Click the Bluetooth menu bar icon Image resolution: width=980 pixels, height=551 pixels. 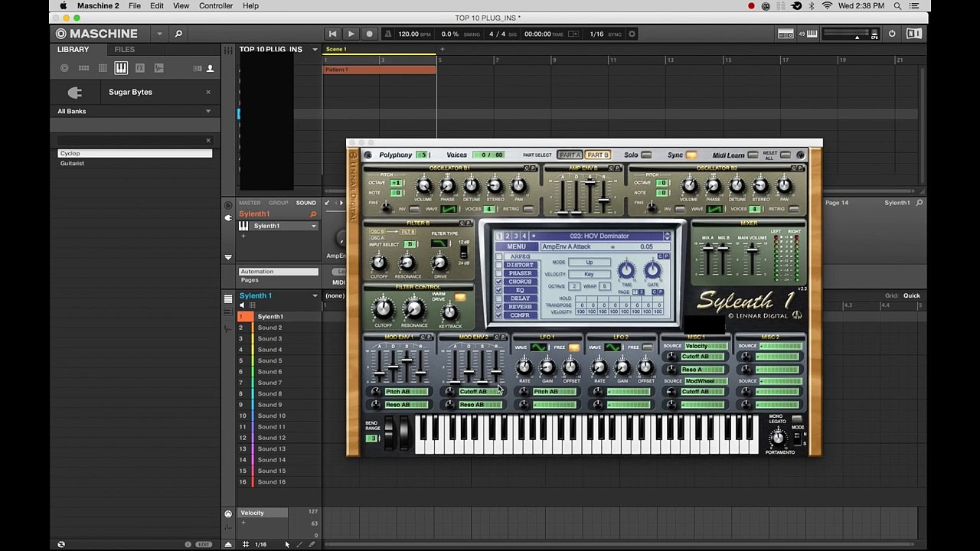click(811, 6)
